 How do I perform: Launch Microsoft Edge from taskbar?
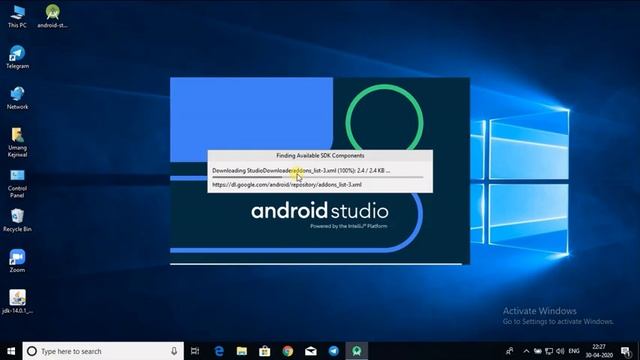click(219, 351)
